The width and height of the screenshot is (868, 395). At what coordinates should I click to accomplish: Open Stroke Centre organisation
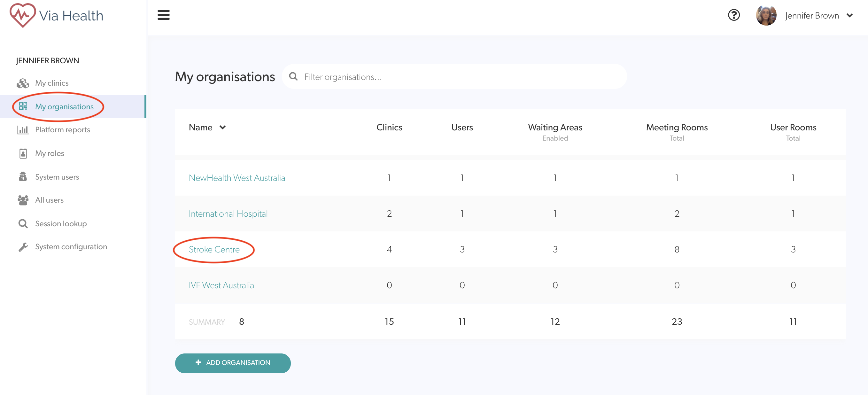[214, 249]
